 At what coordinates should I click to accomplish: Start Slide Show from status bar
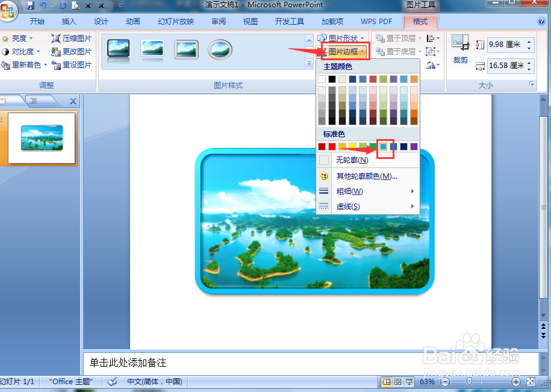click(409, 382)
